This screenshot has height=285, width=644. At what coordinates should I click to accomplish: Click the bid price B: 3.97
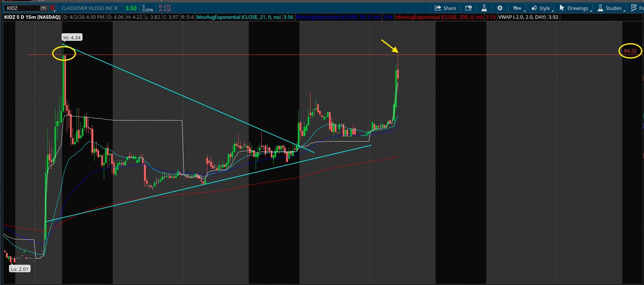click(165, 6)
